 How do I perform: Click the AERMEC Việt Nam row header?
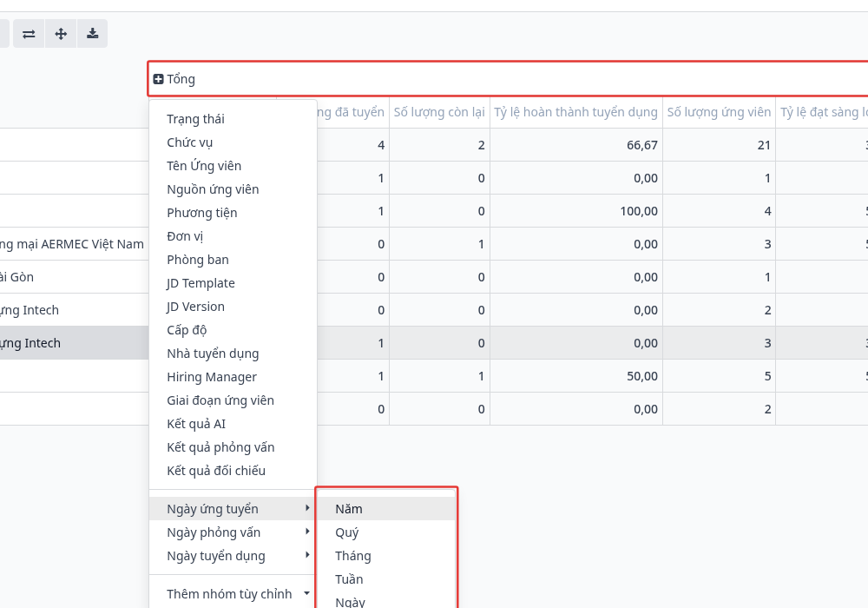[x=74, y=244]
